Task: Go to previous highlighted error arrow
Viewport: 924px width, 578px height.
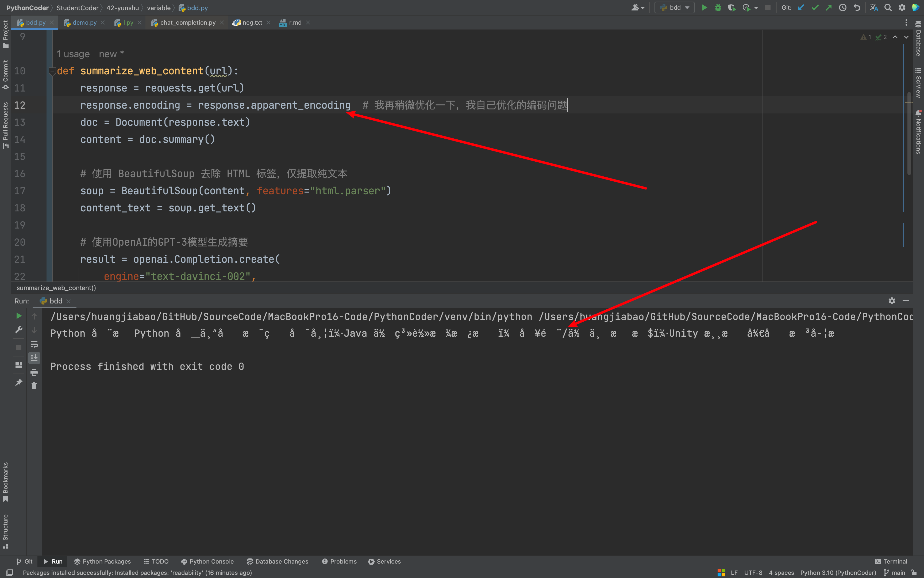Action: (x=895, y=37)
